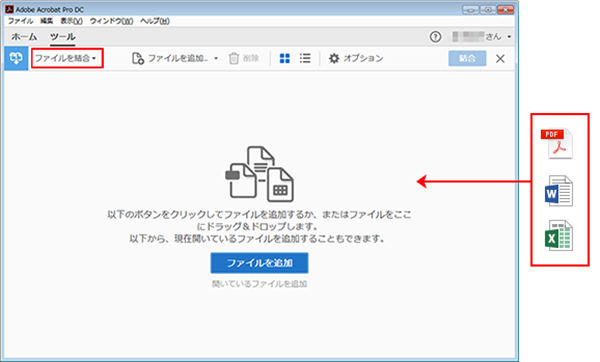
Task: Click the ファイルを追加 toolbar button
Action: tap(171, 58)
